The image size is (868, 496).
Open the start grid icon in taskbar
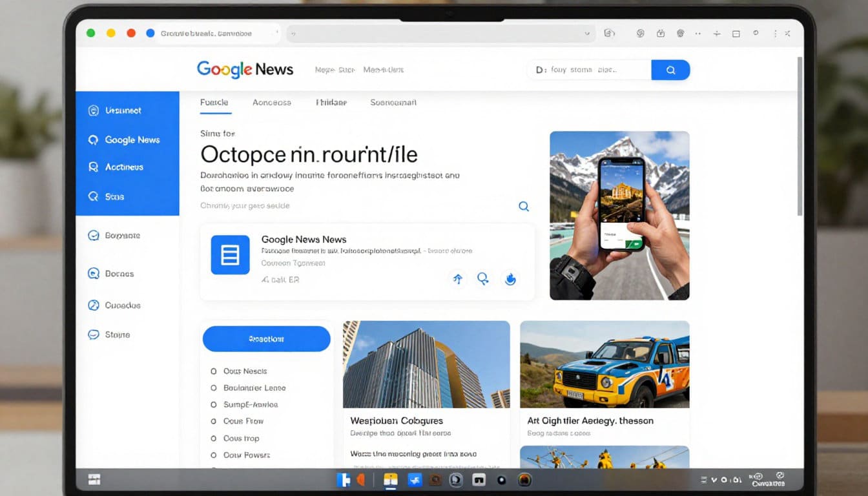pyautogui.click(x=95, y=479)
